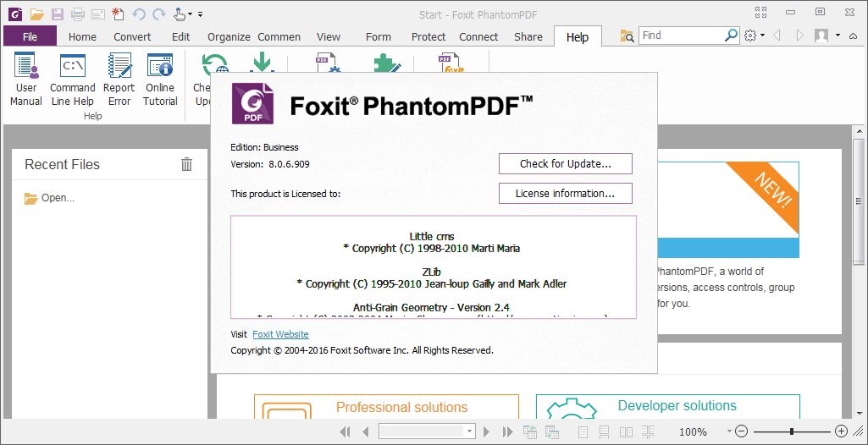Switch to the Protect tab
The height and width of the screenshot is (445, 868).
pos(428,37)
